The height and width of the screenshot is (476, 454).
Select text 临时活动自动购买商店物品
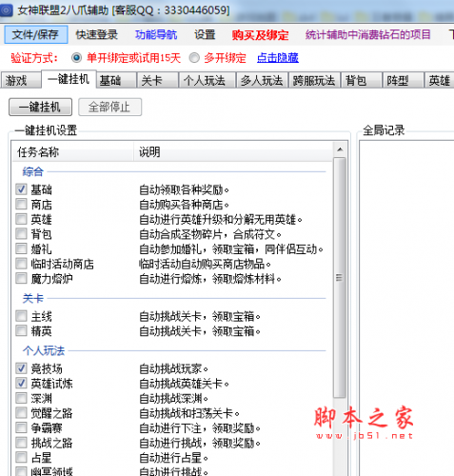[x=205, y=264]
